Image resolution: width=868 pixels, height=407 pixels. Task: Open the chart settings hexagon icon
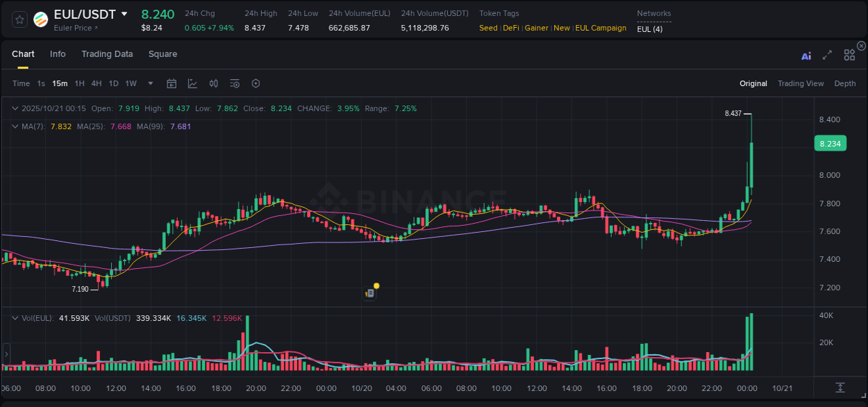(256, 83)
